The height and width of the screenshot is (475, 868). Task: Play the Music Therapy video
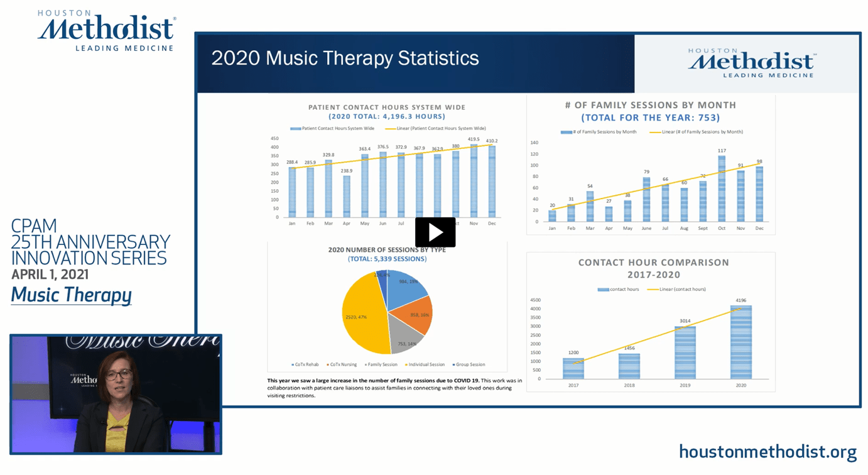tap(435, 232)
